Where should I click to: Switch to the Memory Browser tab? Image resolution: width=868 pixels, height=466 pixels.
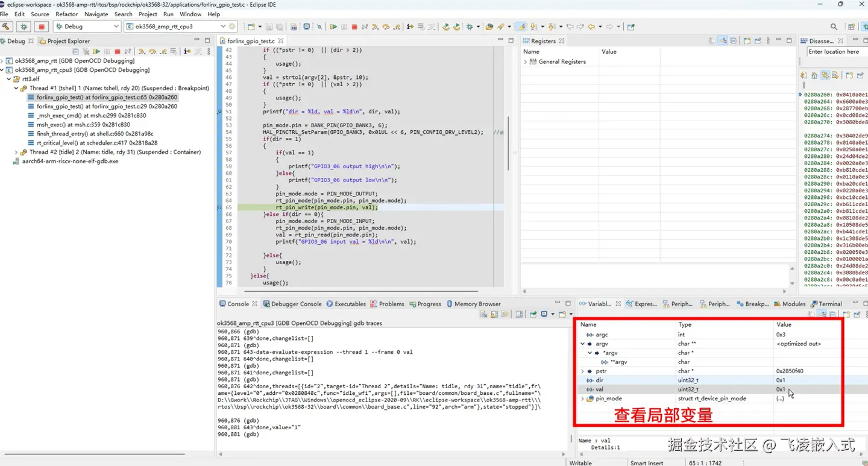473,304
